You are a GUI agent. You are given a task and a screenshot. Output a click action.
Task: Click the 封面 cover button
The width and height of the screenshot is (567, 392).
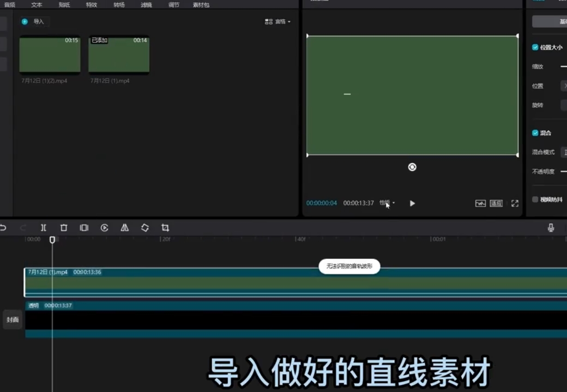coord(12,320)
